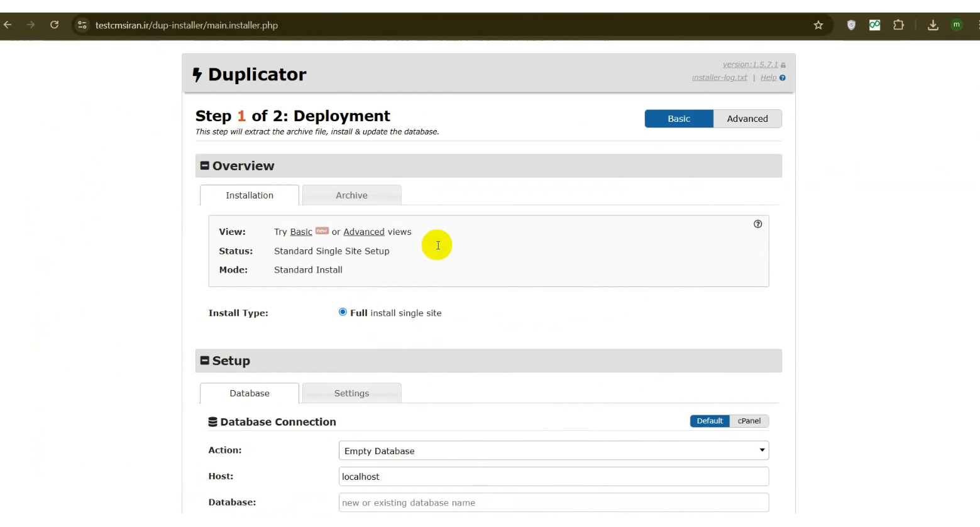Click the Database name input field
This screenshot has width=980, height=527.
coord(554,503)
